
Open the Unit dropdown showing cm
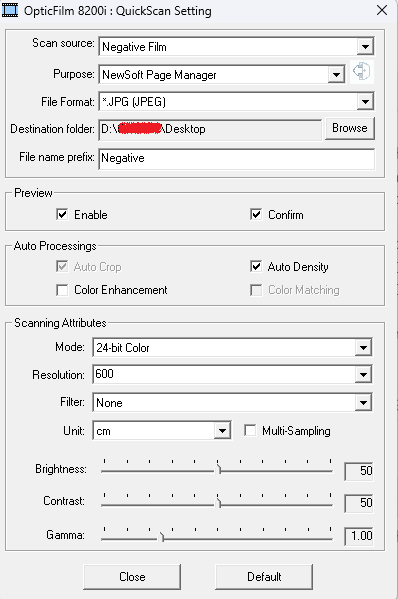click(x=222, y=431)
